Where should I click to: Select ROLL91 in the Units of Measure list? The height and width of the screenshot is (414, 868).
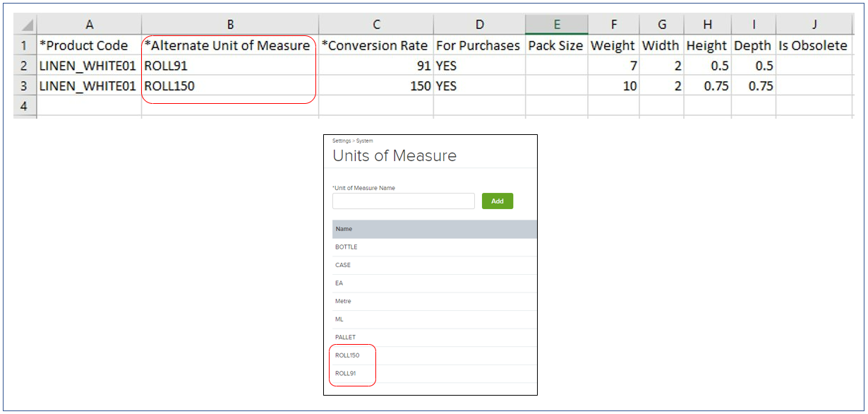pyautogui.click(x=435, y=374)
